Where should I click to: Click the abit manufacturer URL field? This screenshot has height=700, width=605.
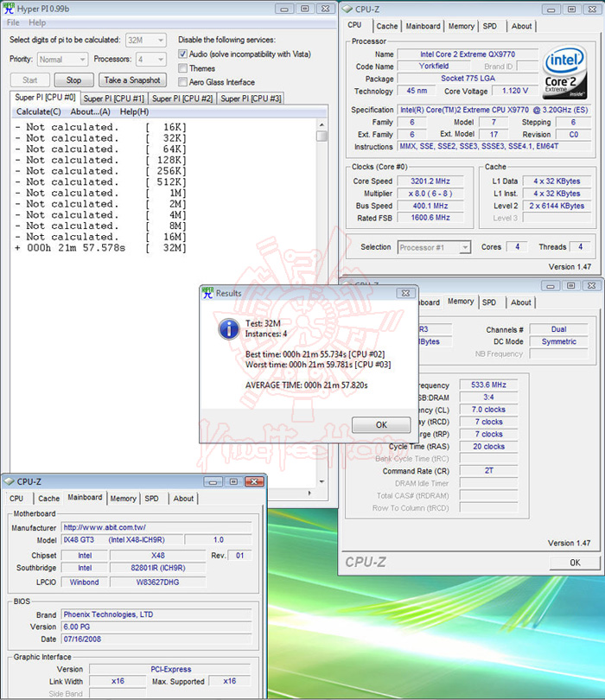[x=156, y=528]
